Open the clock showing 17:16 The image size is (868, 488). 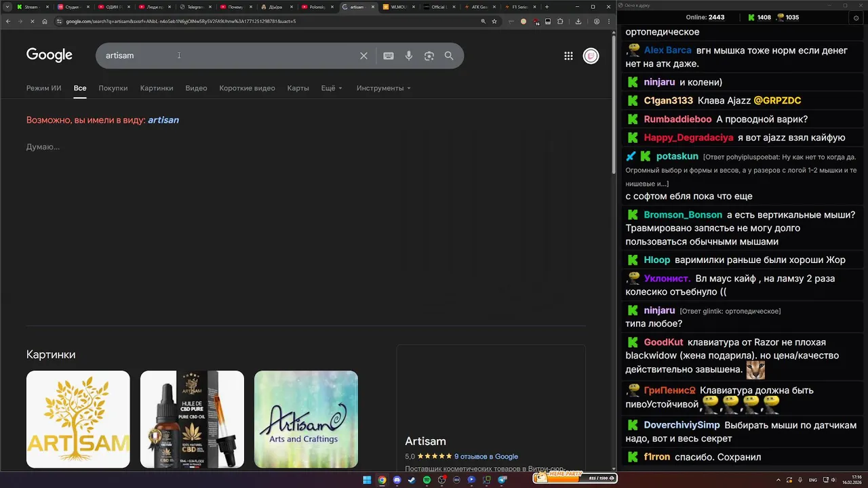(x=852, y=480)
